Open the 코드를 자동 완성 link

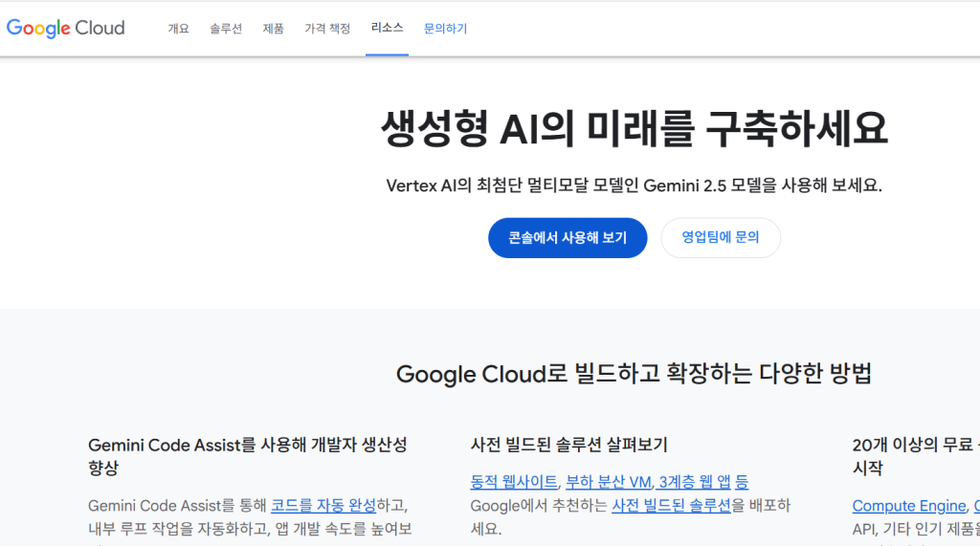click(x=323, y=505)
